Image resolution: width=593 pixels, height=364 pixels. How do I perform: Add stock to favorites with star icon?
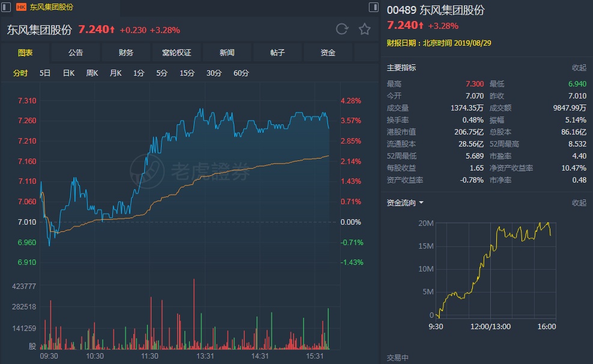tap(364, 29)
